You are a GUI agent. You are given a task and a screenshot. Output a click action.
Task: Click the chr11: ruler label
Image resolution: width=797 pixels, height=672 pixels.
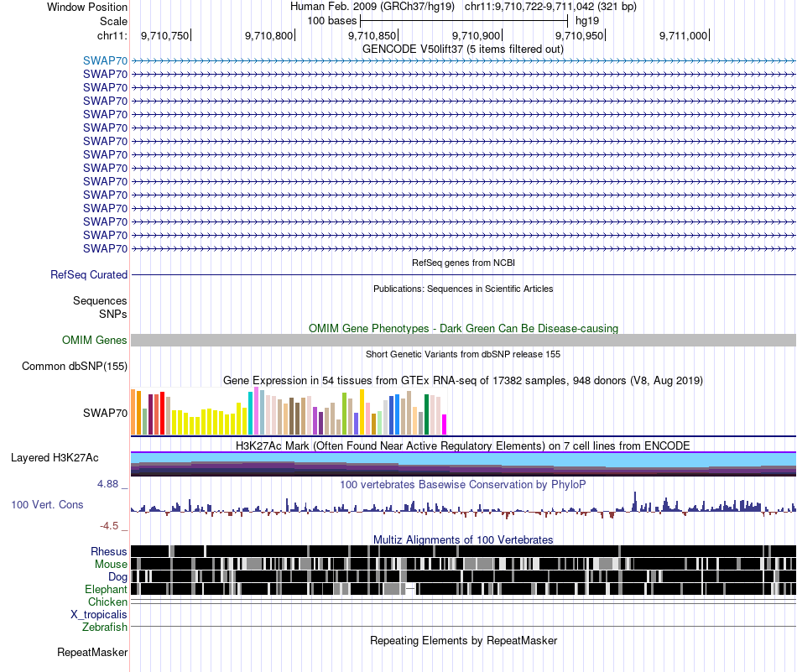[112, 35]
